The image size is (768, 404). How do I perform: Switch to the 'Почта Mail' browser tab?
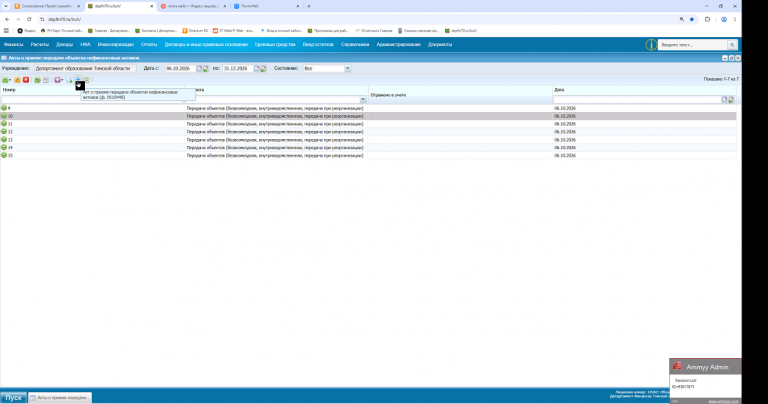[x=264, y=6]
